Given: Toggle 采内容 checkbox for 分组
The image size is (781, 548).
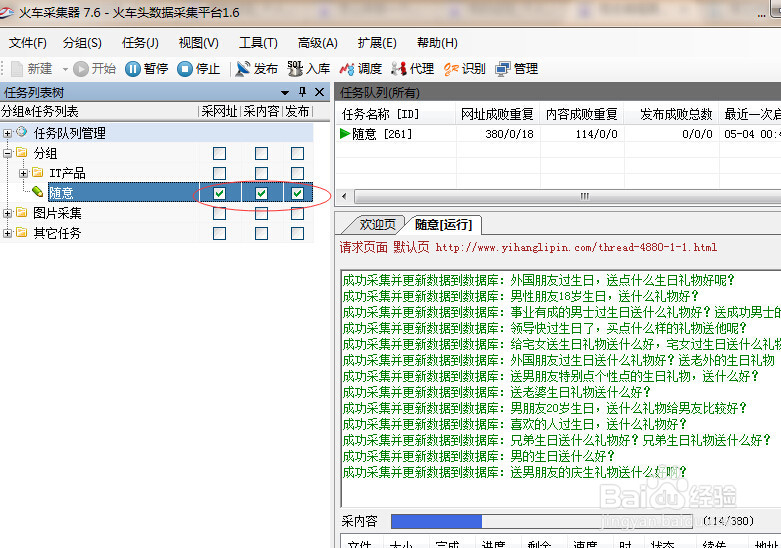Looking at the screenshot, I should [261, 153].
